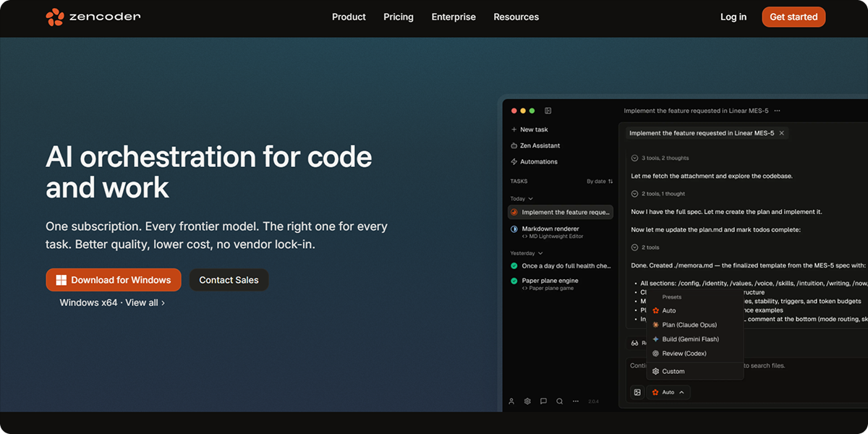The image size is (868, 434).
Task: Click the Zencoder logo in header
Action: (93, 17)
